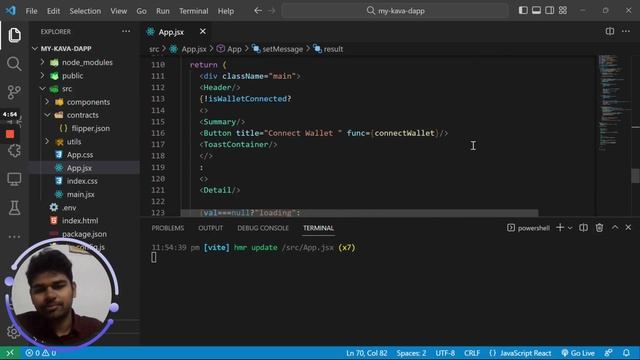Image resolution: width=640 pixels, height=360 pixels.
Task: Open the Extensions view
Action: click(14, 151)
